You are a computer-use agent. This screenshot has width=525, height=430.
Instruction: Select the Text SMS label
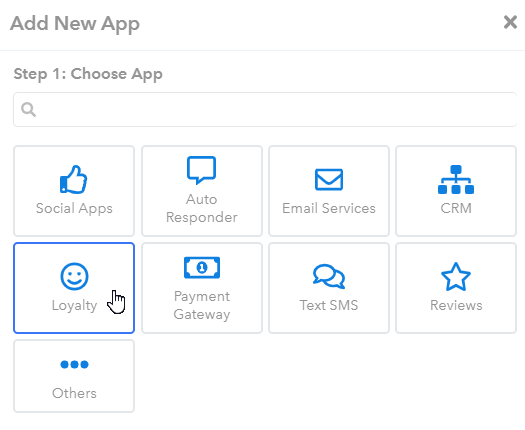[x=329, y=305]
